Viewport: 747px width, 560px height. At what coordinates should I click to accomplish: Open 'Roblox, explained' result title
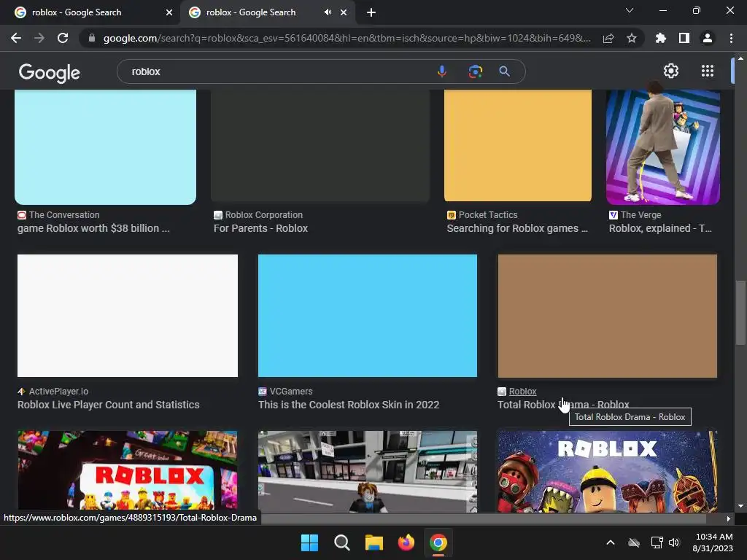tap(660, 228)
